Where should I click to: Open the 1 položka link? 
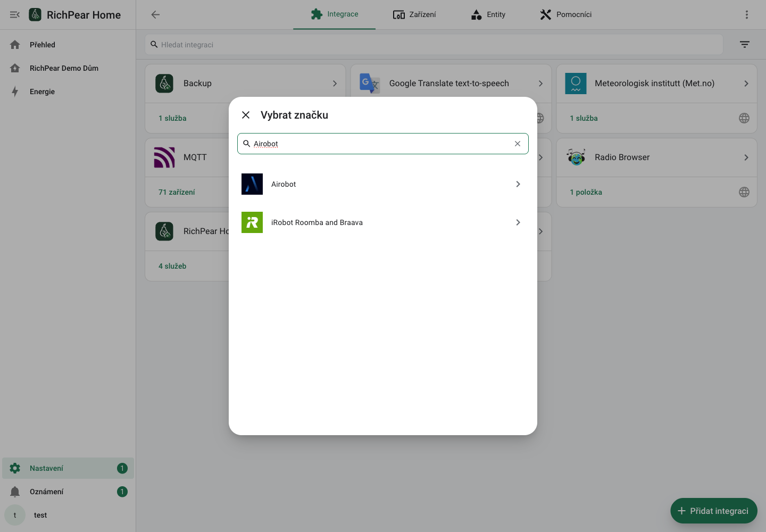(586, 192)
